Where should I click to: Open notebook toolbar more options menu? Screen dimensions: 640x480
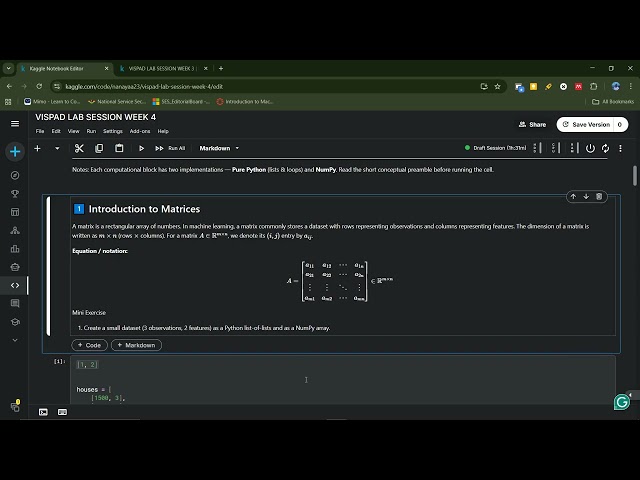620,148
